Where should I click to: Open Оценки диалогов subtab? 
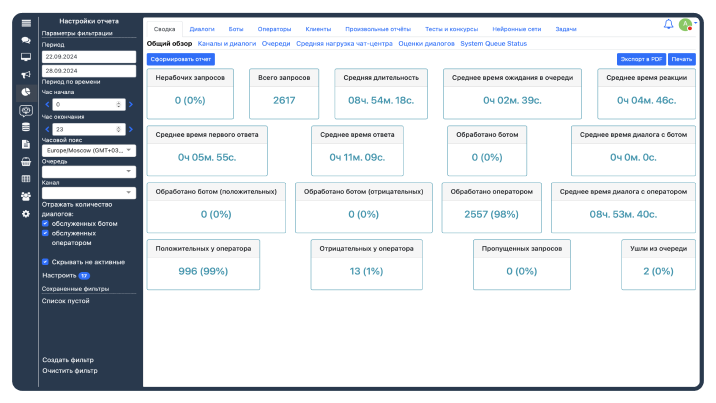(426, 44)
